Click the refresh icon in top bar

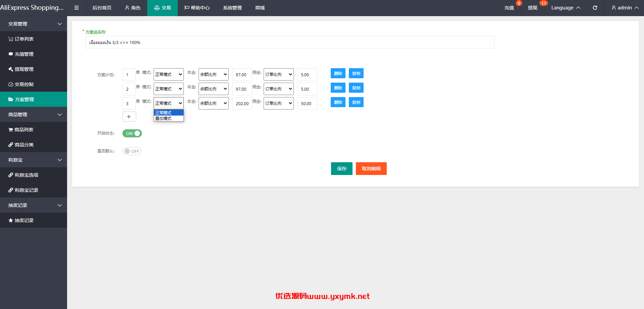click(x=595, y=8)
